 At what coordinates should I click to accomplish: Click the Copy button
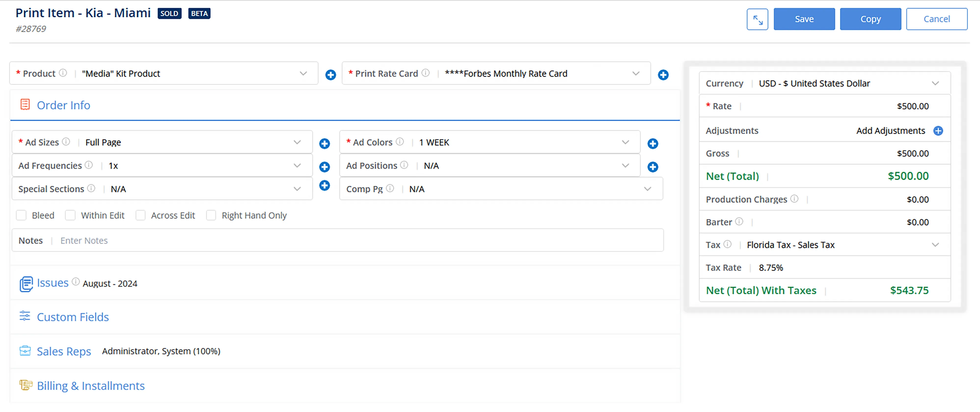[x=870, y=19]
